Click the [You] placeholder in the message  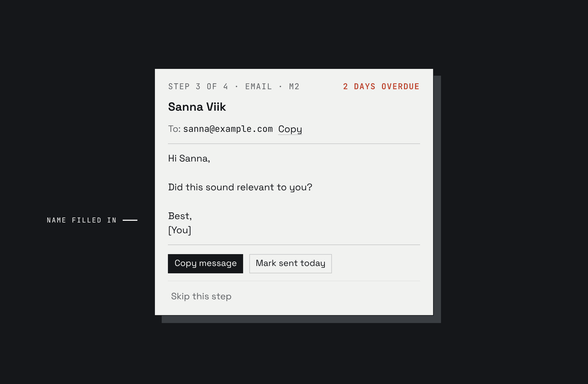[x=180, y=230]
